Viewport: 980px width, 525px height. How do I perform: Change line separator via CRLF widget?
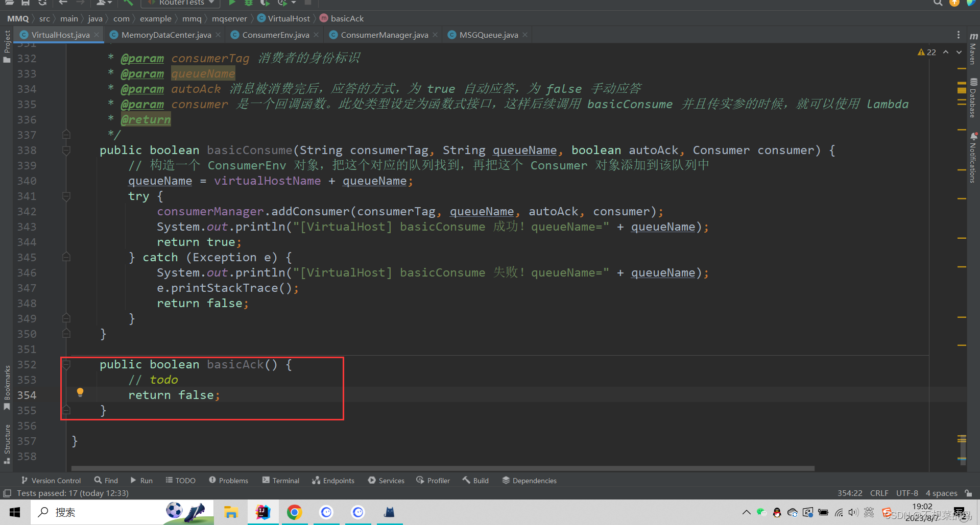tap(879, 493)
